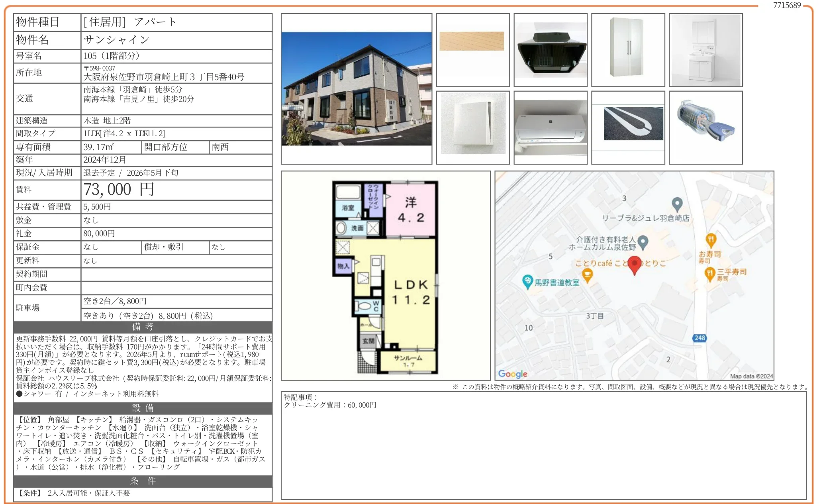Viewport: 819px width, 504px height.
Task: Open the building exterior photo
Action: 356,89
